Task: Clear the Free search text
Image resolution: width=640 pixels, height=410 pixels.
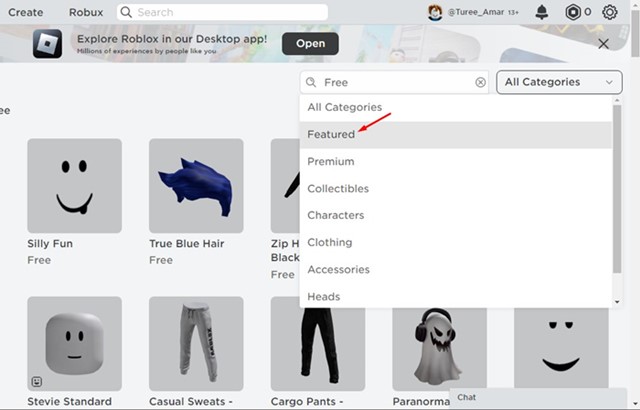Action: point(480,82)
